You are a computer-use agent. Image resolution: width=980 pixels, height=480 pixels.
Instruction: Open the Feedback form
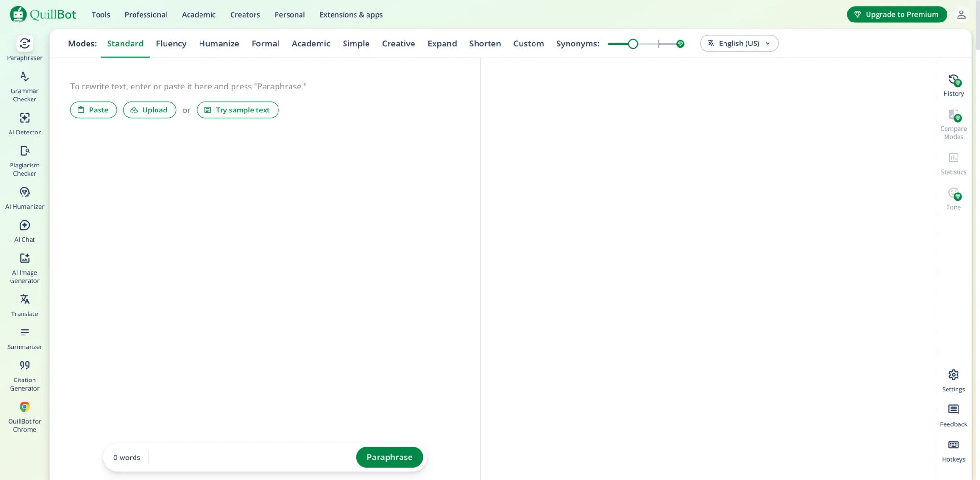953,415
